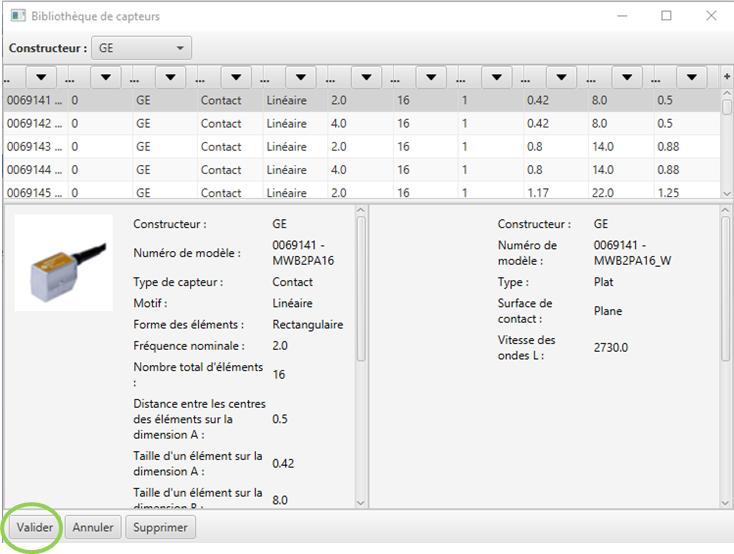Image resolution: width=734 pixels, height=554 pixels.
Task: Click the 2730.0 L-wave velocity value
Action: coord(610,347)
